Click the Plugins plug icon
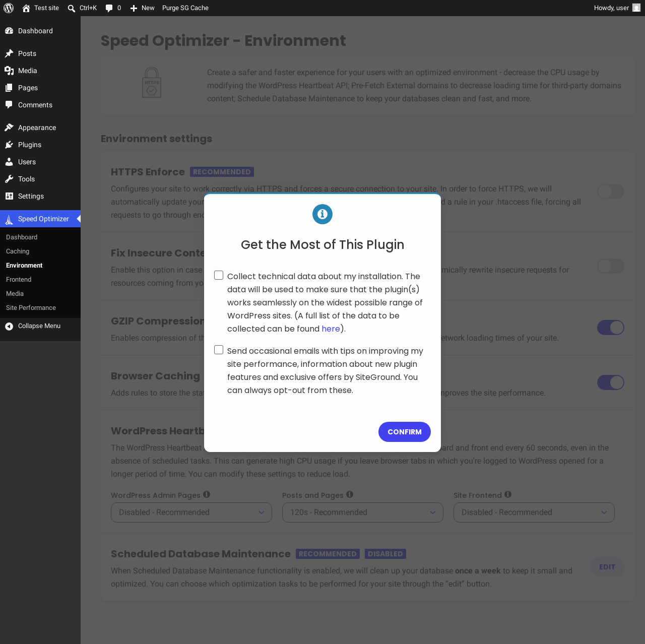The width and height of the screenshot is (645, 644). coord(9,145)
